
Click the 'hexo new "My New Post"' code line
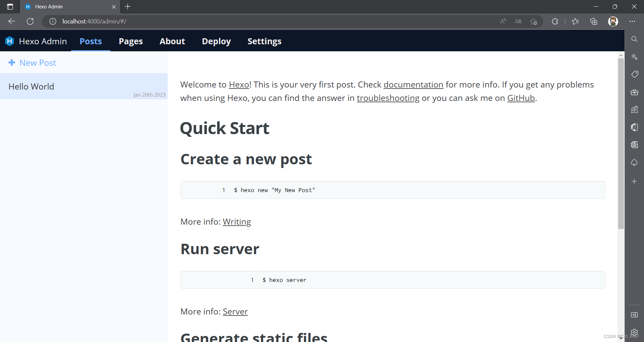274,190
